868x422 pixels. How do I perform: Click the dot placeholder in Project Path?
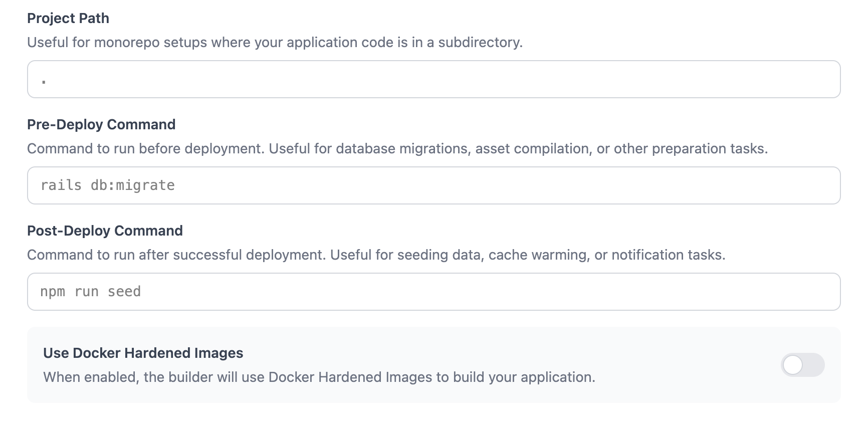point(44,81)
